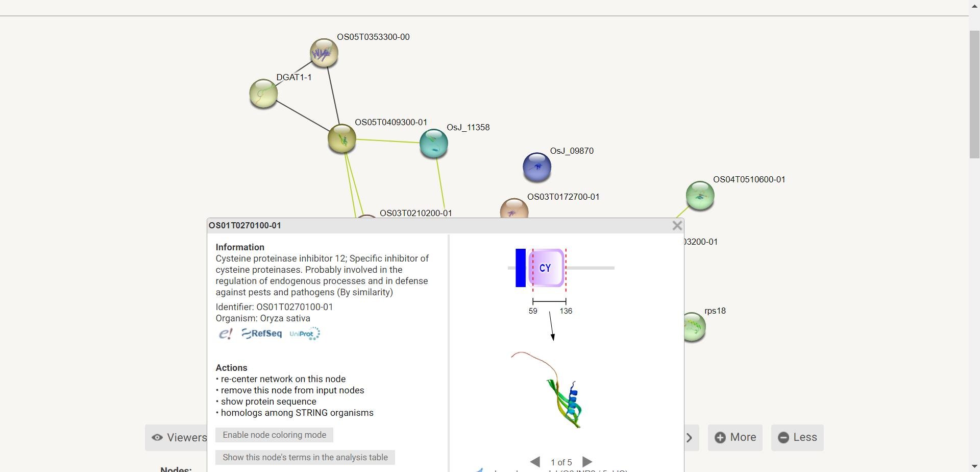Open the UniProt database link
The width and height of the screenshot is (980, 472).
[305, 334]
